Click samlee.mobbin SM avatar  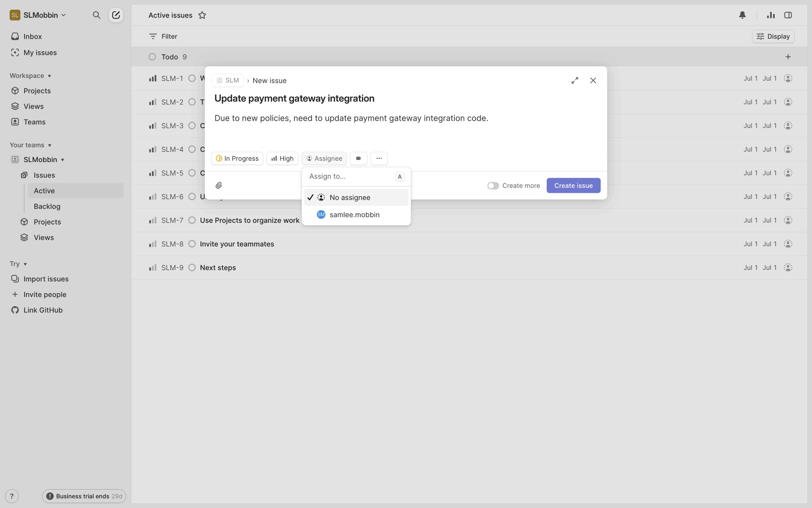[x=321, y=215]
